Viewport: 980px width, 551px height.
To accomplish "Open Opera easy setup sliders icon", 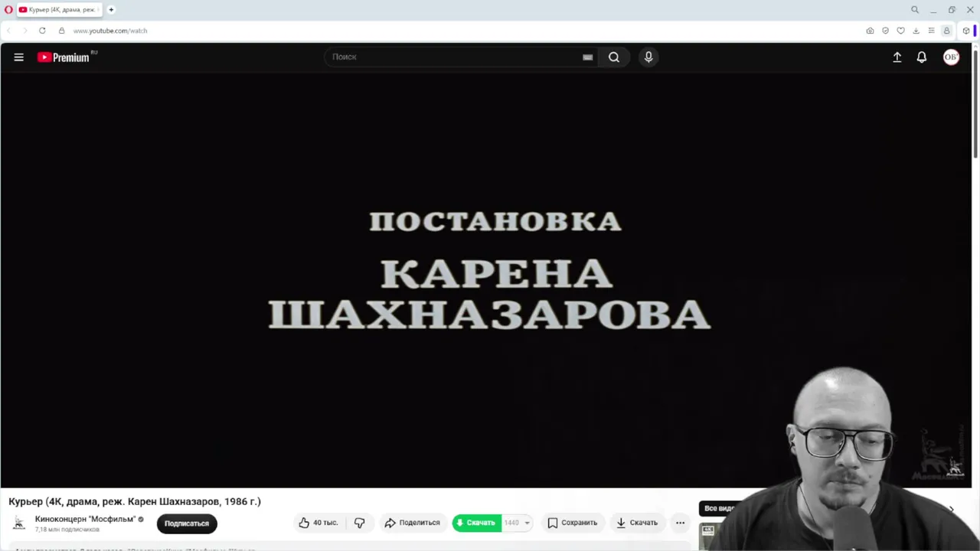I will 931,31.
